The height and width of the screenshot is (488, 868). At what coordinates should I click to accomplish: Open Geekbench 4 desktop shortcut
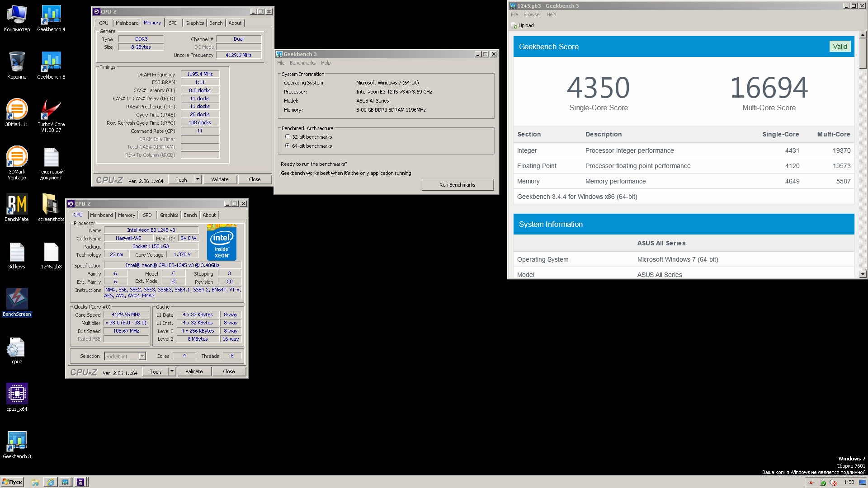tap(51, 18)
